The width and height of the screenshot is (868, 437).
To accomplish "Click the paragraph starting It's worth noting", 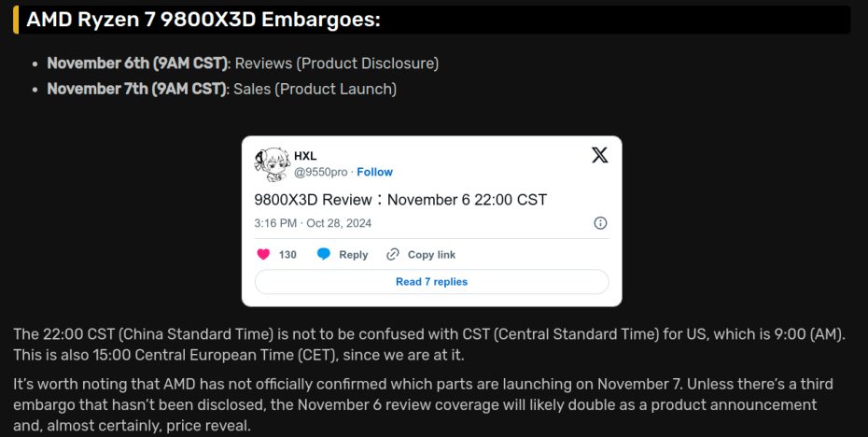I will [x=423, y=404].
